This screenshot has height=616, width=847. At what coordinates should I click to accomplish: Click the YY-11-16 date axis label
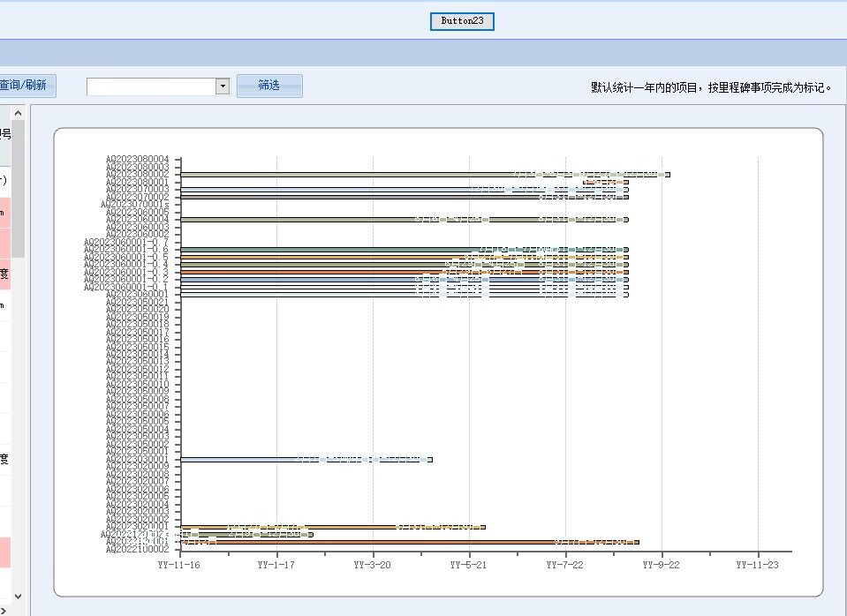(x=178, y=565)
